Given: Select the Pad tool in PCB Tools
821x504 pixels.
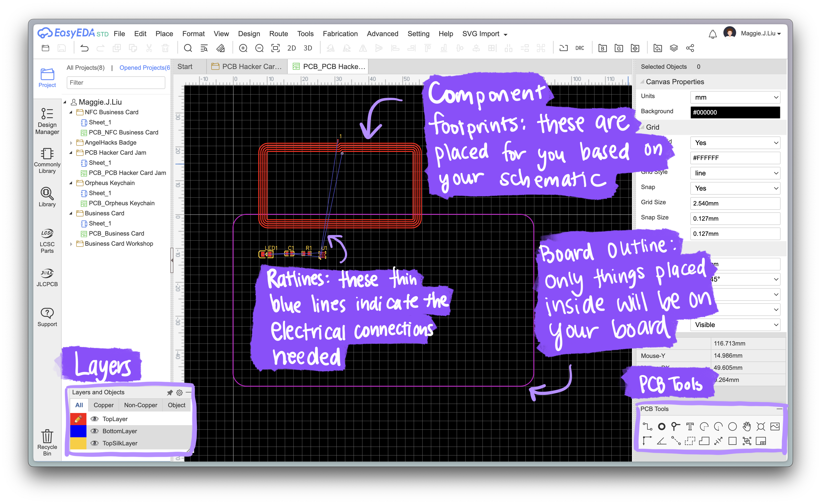Looking at the screenshot, I should coord(661,426).
